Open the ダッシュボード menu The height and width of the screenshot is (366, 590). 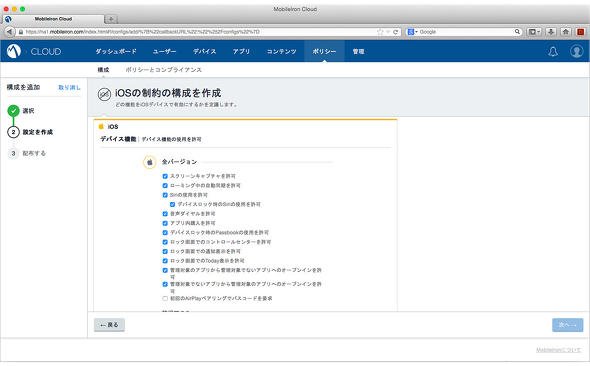(x=116, y=52)
